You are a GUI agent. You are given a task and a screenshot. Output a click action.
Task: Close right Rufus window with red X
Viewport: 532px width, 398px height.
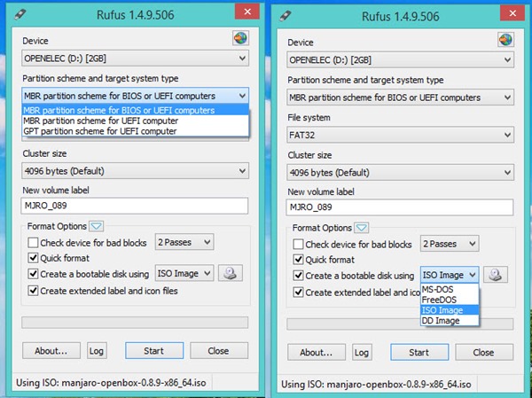[512, 13]
